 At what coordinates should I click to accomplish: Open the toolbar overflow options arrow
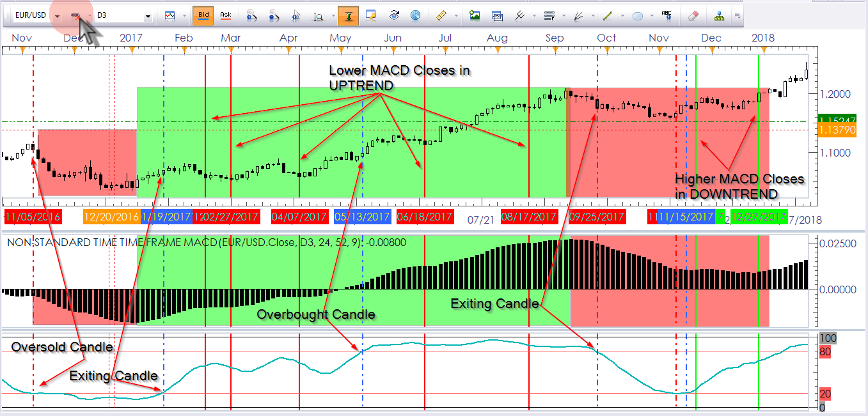click(738, 15)
